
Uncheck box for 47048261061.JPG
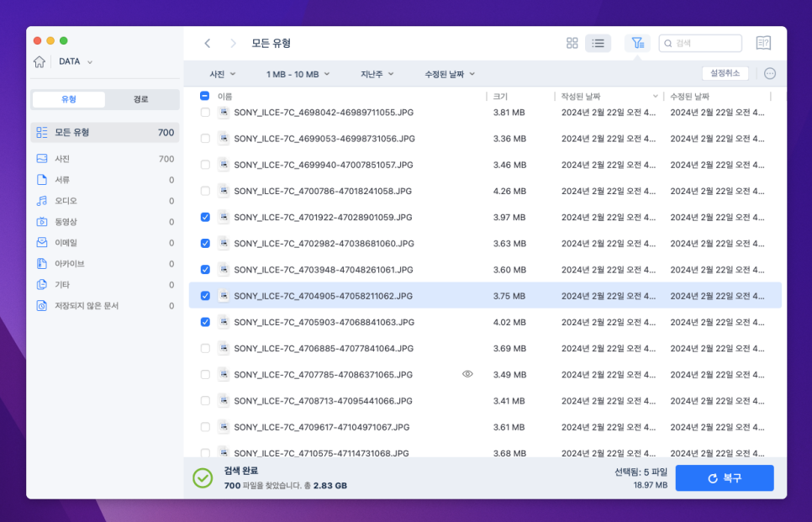(x=205, y=269)
